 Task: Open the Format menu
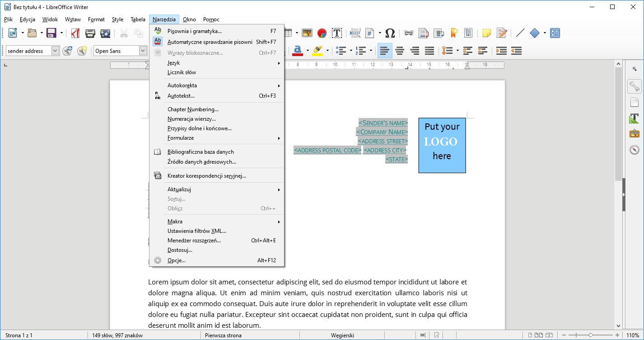point(96,19)
